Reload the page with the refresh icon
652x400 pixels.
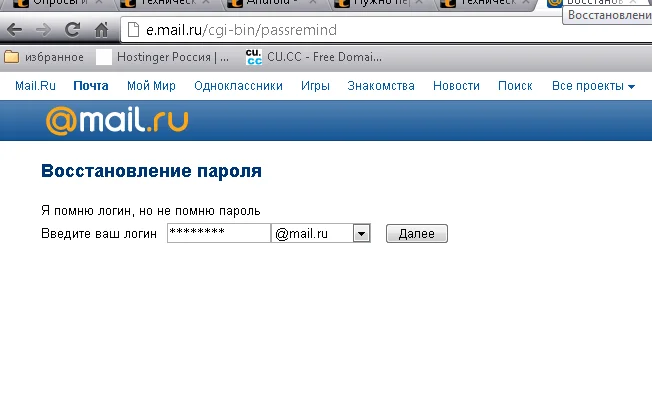72,30
